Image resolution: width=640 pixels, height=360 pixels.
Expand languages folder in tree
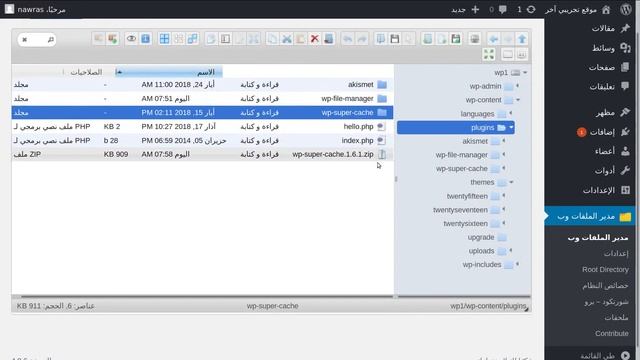pyautogui.click(x=511, y=113)
